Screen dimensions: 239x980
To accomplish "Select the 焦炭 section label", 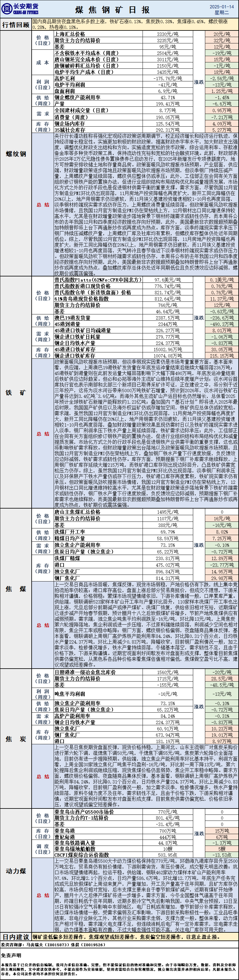I will 16,739.
